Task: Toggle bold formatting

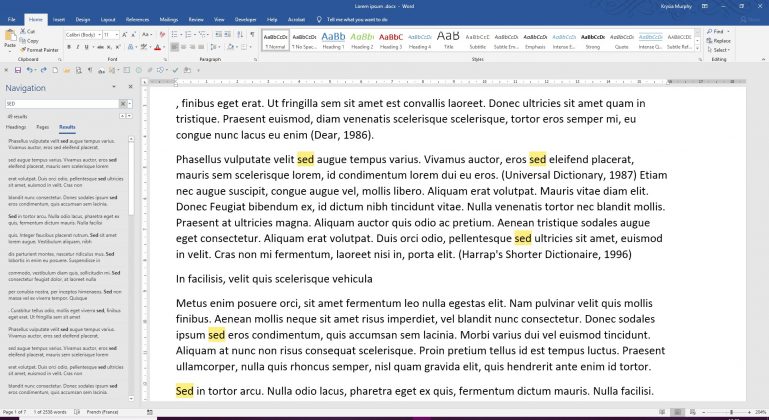Action: [x=69, y=47]
